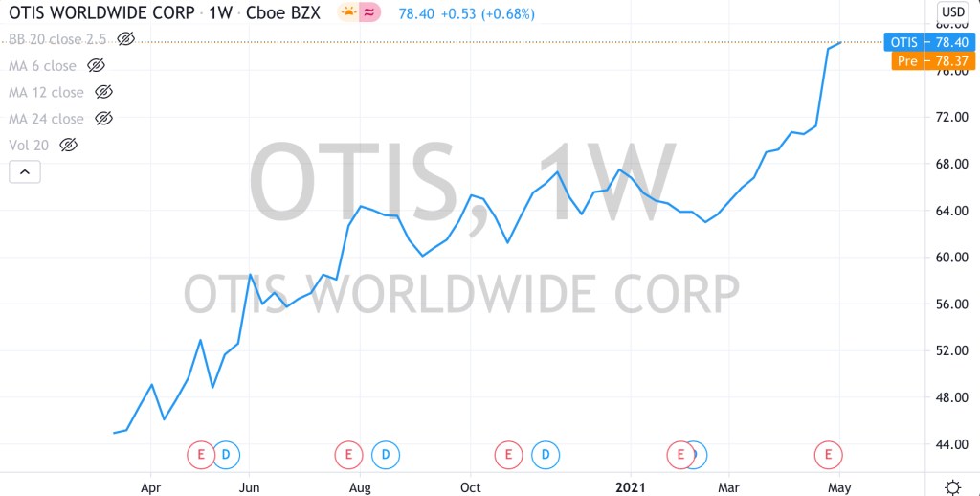Collapse the indicator legend list
The width and height of the screenshot is (980, 496).
pyautogui.click(x=25, y=172)
